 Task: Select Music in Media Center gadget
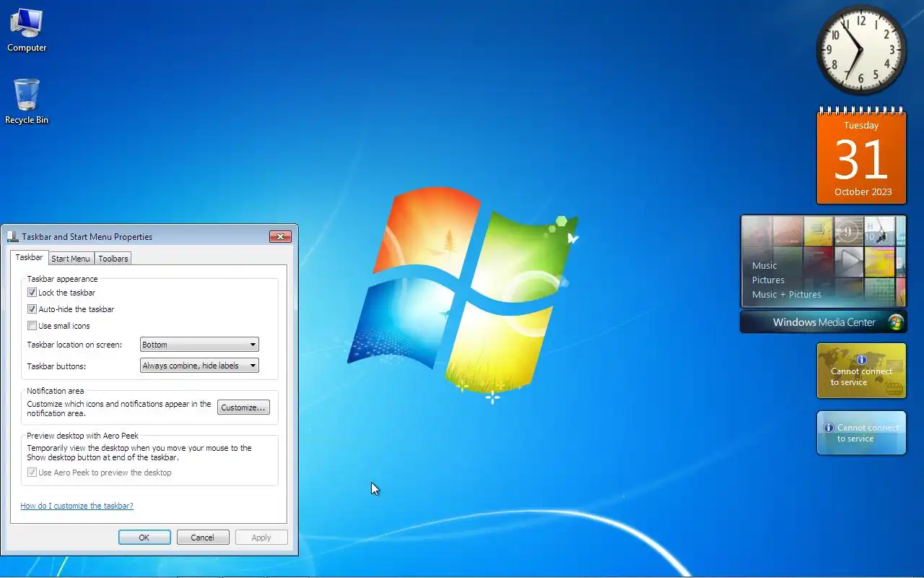tap(764, 265)
